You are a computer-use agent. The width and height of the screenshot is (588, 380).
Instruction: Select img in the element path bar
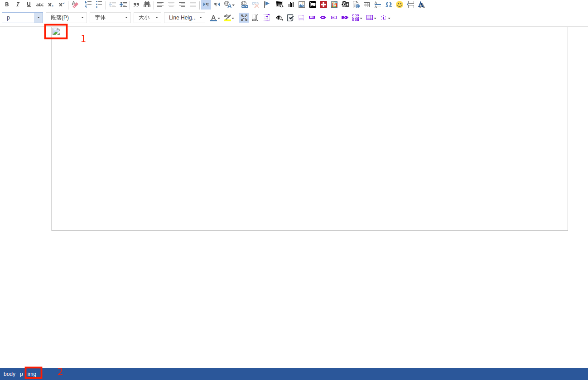pyautogui.click(x=32, y=374)
